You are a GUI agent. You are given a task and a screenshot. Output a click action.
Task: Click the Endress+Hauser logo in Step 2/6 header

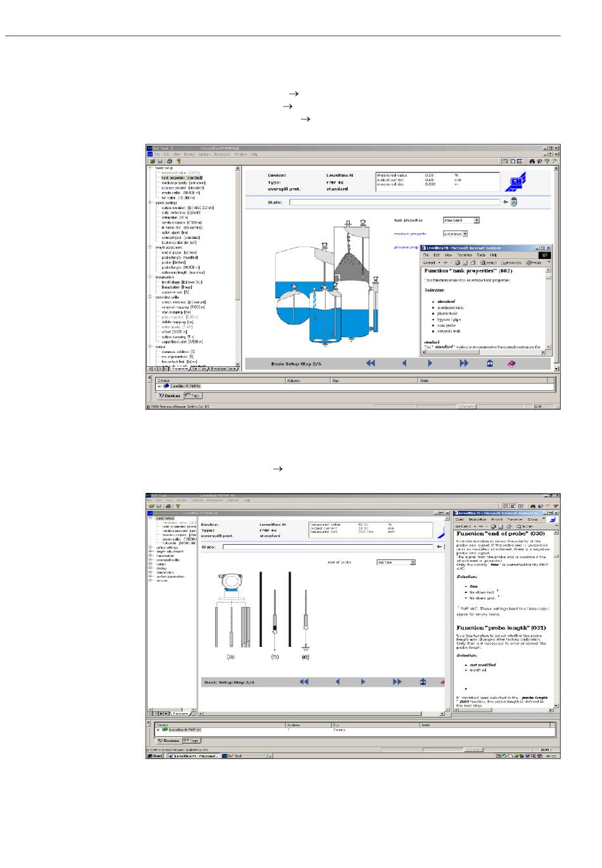pos(515,181)
